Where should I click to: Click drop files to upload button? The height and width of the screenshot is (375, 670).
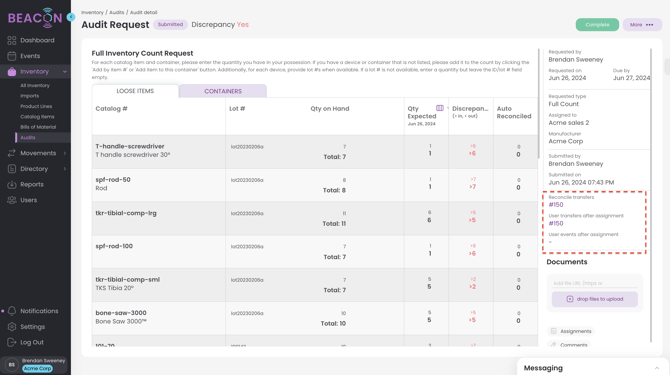pos(594,299)
